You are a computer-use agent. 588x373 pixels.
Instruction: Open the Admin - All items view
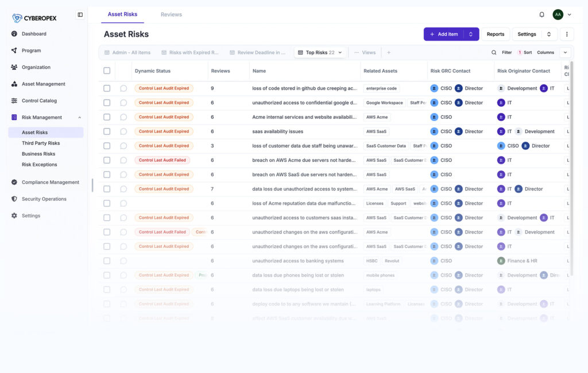point(127,52)
